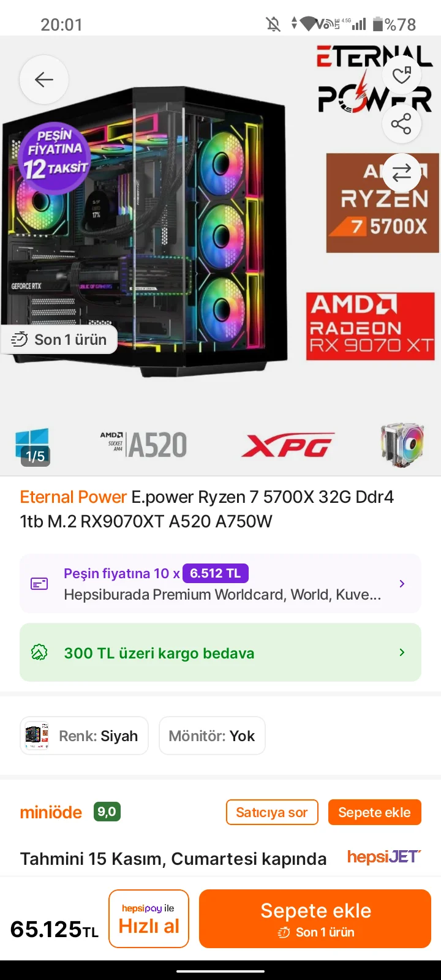Viewport: 441px width, 980px height.
Task: Tap the large 'Sepete ekle' bottom button
Action: [x=315, y=919]
